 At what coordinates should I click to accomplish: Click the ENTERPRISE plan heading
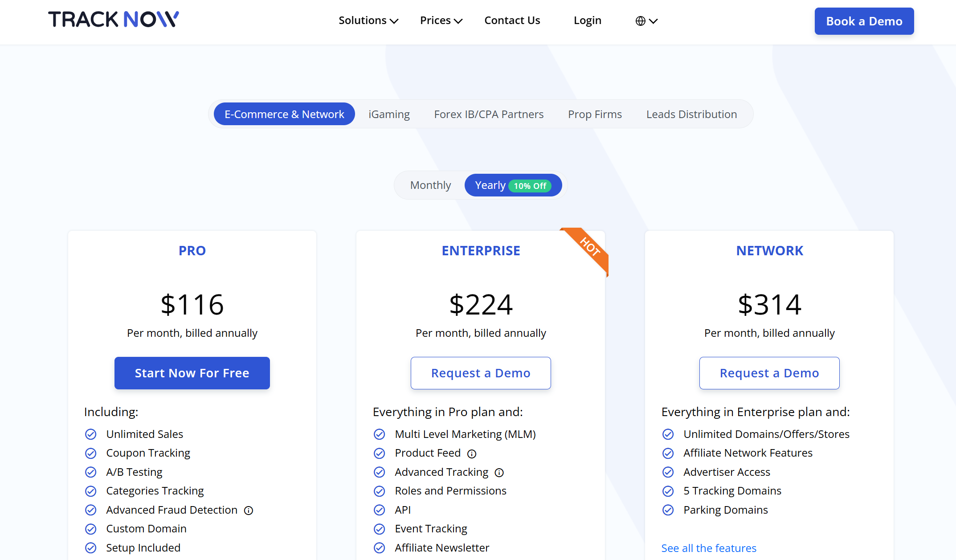pyautogui.click(x=481, y=250)
